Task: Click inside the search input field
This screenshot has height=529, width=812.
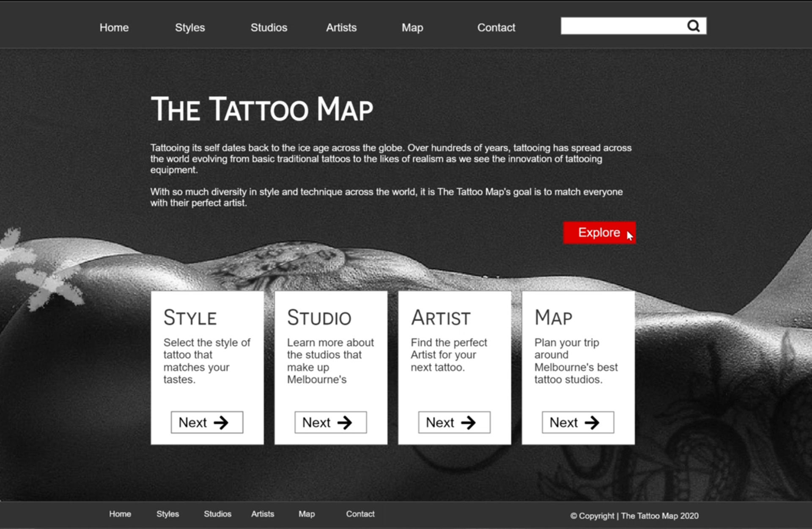Action: [x=623, y=26]
